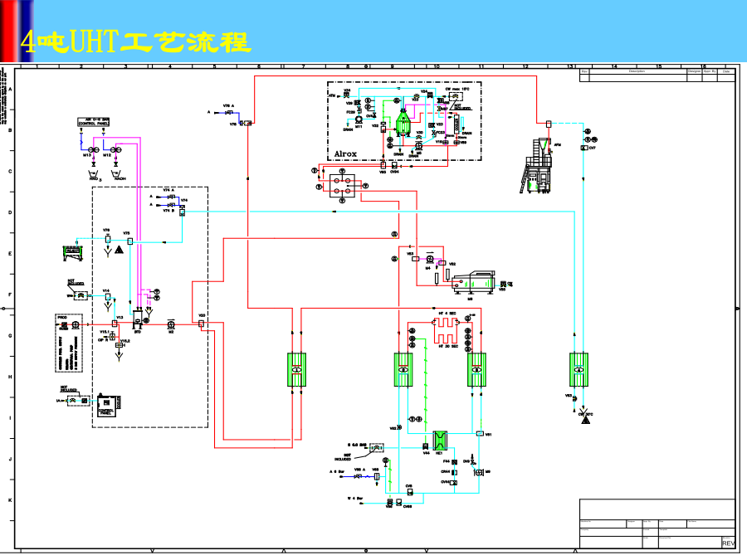Viewport: 747px width, 560px height.
Task: Click the W 4 Bar water inlet label
Action: click(x=355, y=499)
